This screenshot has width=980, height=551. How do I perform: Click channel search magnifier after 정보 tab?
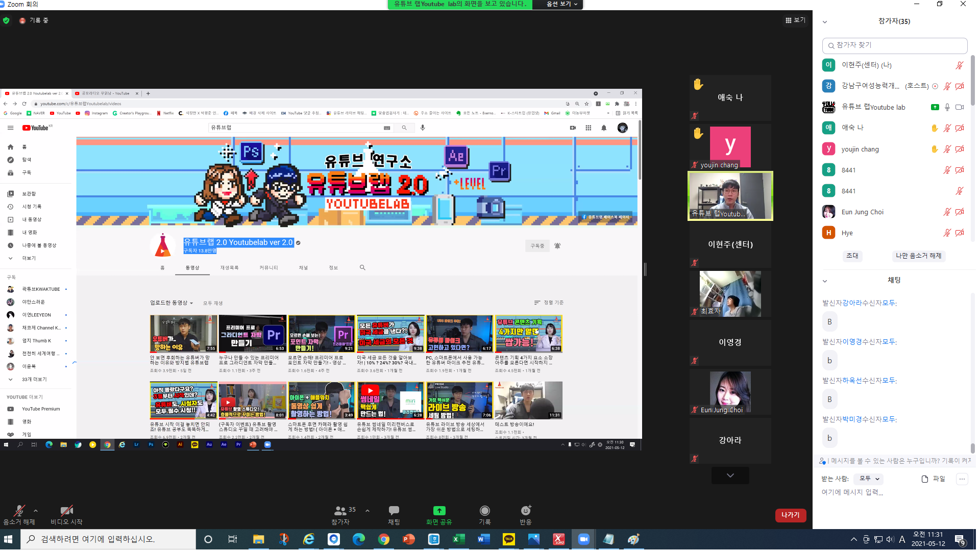pyautogui.click(x=362, y=267)
